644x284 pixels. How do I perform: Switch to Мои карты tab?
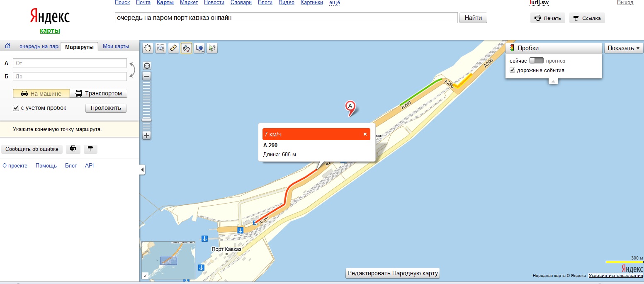(116, 46)
